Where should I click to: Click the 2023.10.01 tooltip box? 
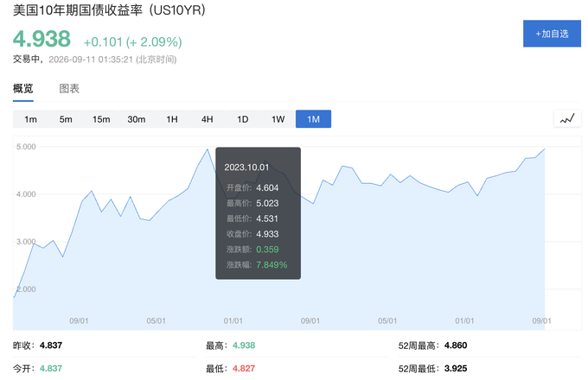click(x=258, y=213)
